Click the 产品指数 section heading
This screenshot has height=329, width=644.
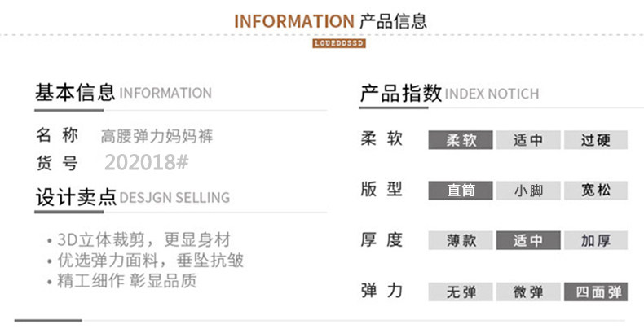point(401,93)
